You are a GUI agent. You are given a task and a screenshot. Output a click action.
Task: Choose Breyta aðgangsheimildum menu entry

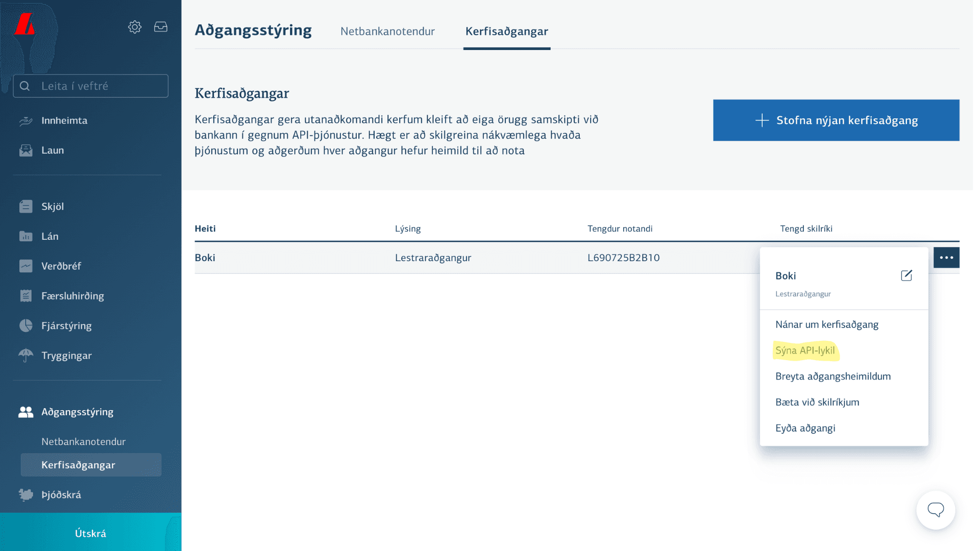click(832, 377)
